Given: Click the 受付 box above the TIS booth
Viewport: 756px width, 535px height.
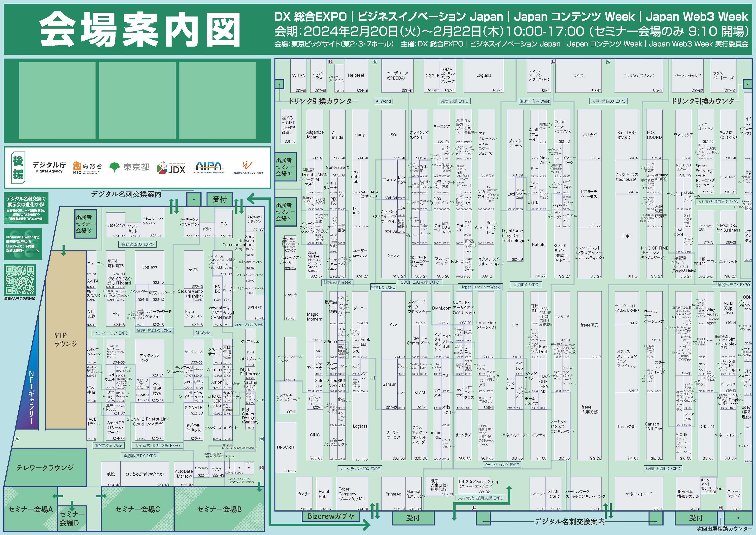Looking at the screenshot, I should (219, 199).
